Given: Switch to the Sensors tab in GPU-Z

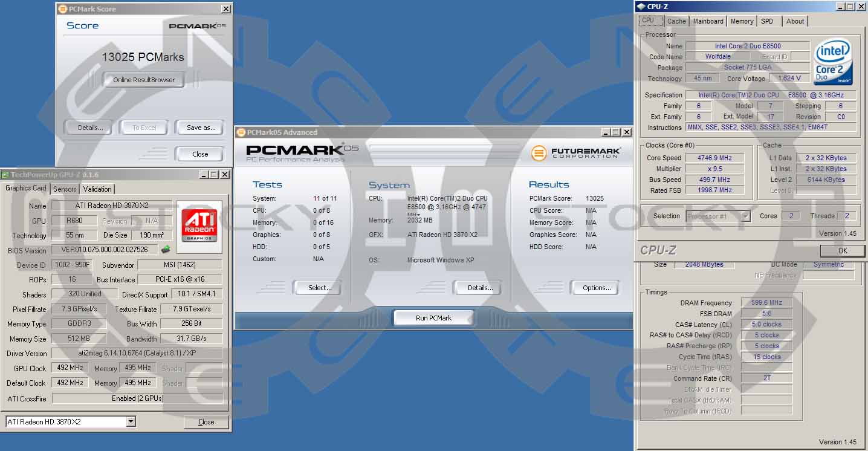Looking at the screenshot, I should [65, 189].
